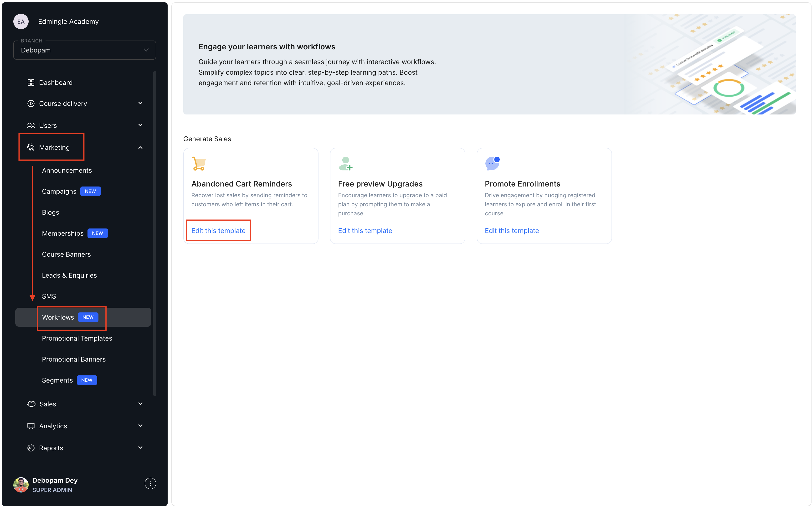Open the three-dot user options menu
Screen dimensions: 812x508
(x=150, y=483)
